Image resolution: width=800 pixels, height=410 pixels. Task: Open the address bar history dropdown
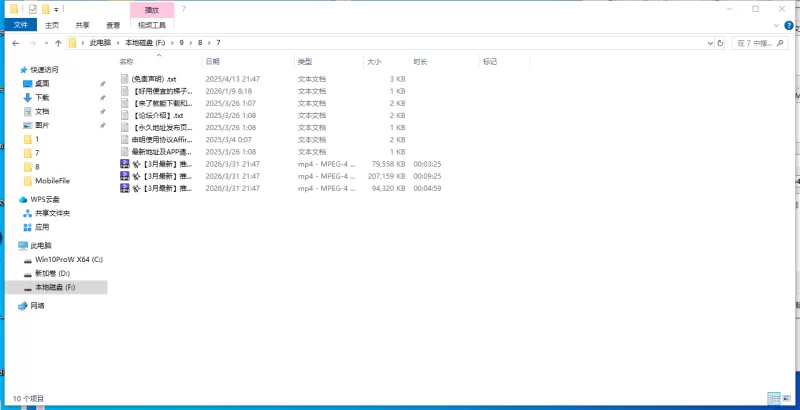click(710, 43)
